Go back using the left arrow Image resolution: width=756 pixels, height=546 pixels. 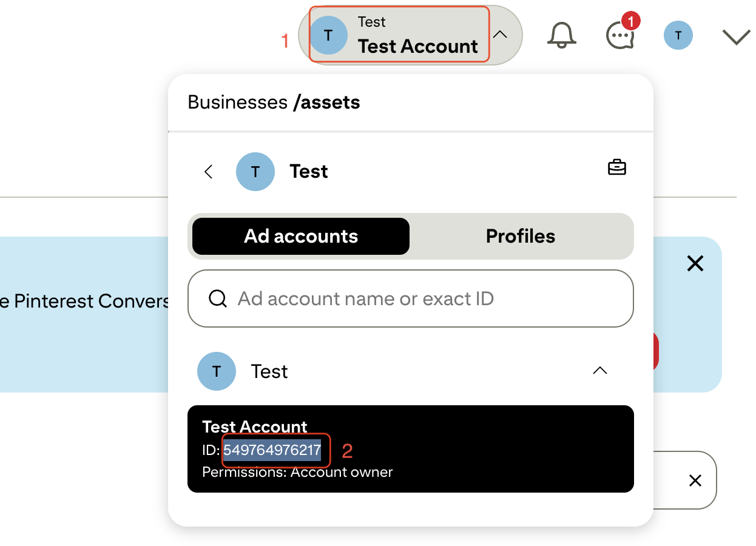pyautogui.click(x=209, y=172)
